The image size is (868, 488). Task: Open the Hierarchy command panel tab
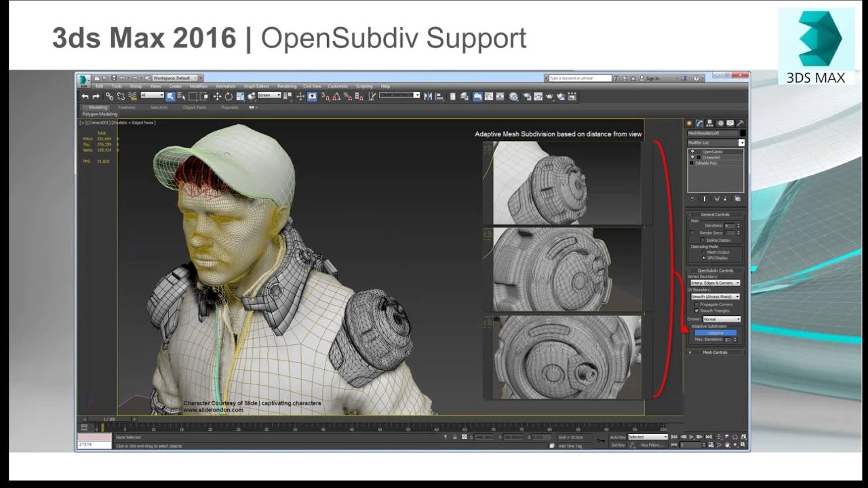(709, 123)
